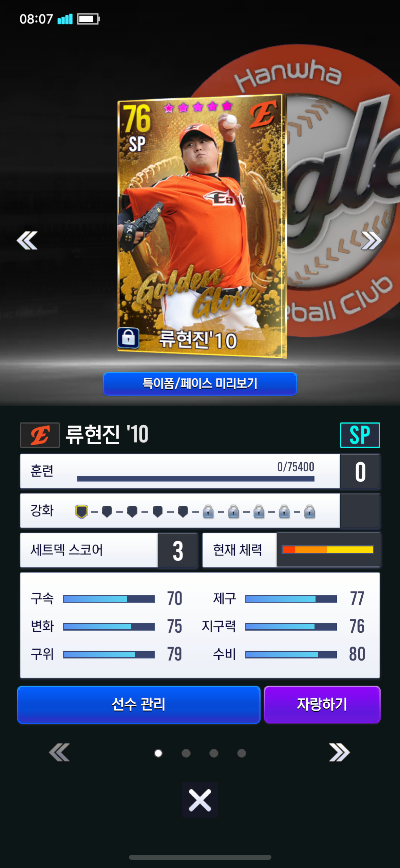Tap the Eagles team logo beside player name
Screen dimensions: 400x868
coord(40,435)
